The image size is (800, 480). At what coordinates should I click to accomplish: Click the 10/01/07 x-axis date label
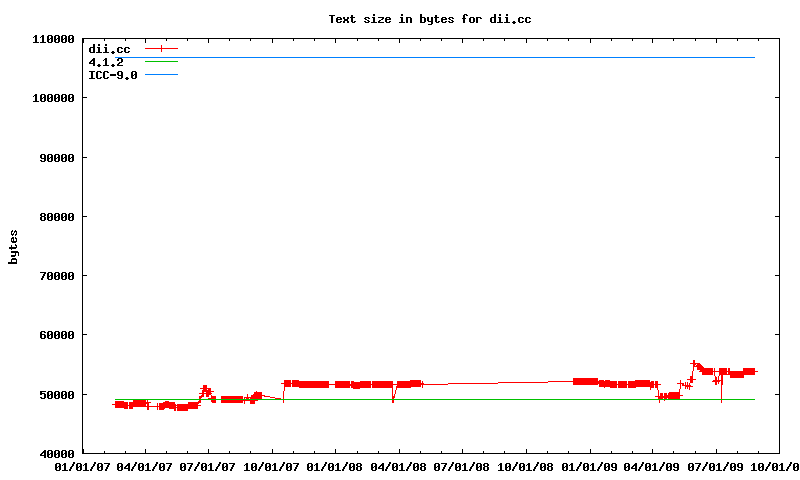(x=272, y=467)
